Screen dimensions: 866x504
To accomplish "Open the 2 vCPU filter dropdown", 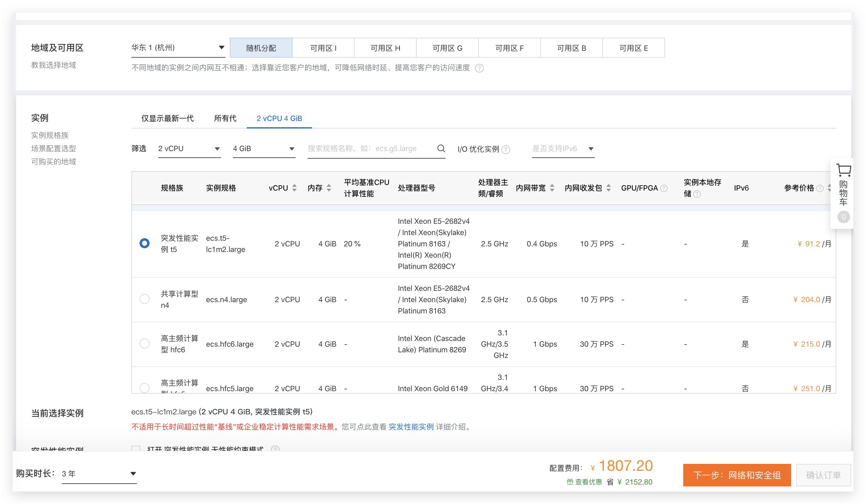I will [x=189, y=149].
